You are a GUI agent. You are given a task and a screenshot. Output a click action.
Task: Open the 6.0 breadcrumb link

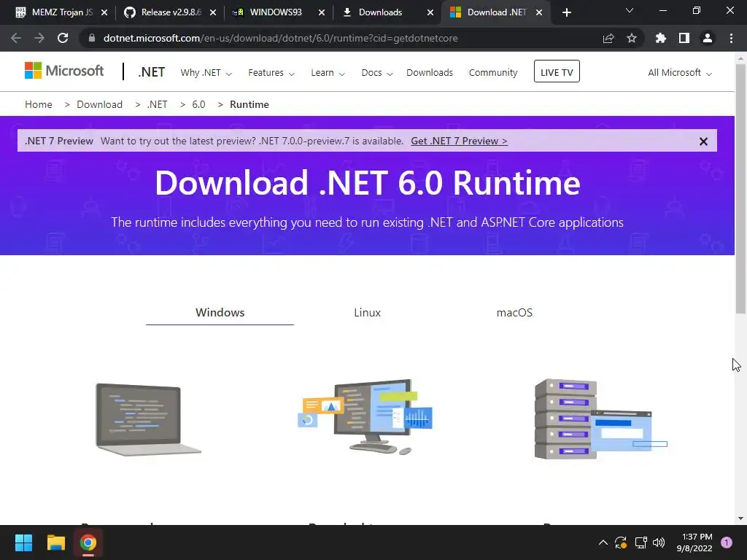point(198,104)
